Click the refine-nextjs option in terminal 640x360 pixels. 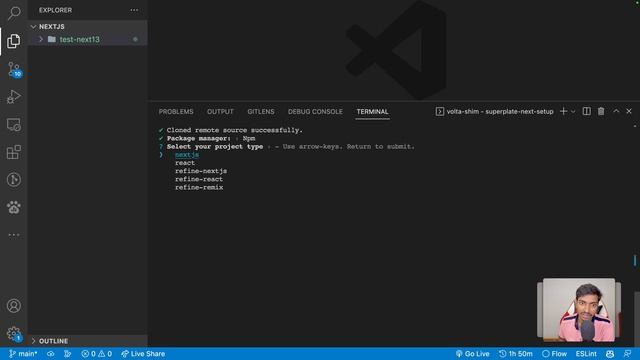pos(201,171)
